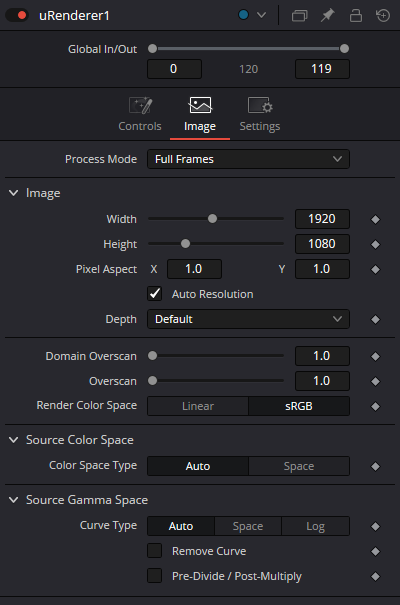The width and height of the screenshot is (400, 605).
Task: Click the Pixel Aspect Y field
Action: [x=322, y=269]
